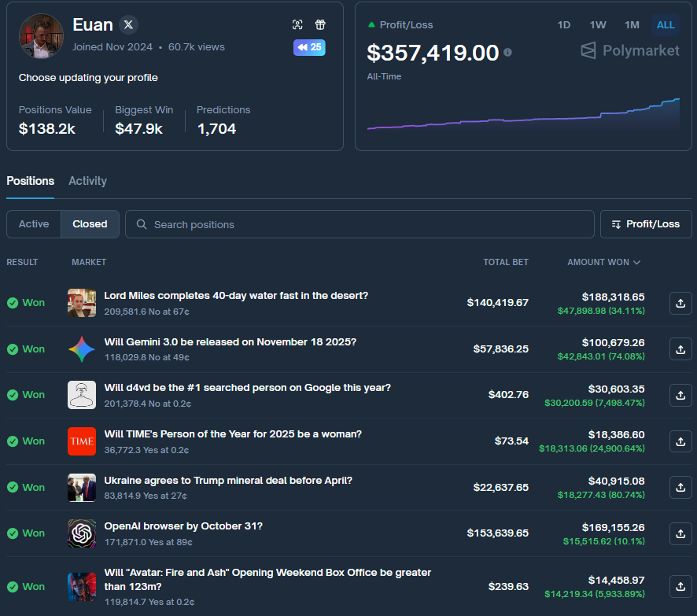Switch to the Activity tab
This screenshot has width=697, height=616.
pos(87,181)
